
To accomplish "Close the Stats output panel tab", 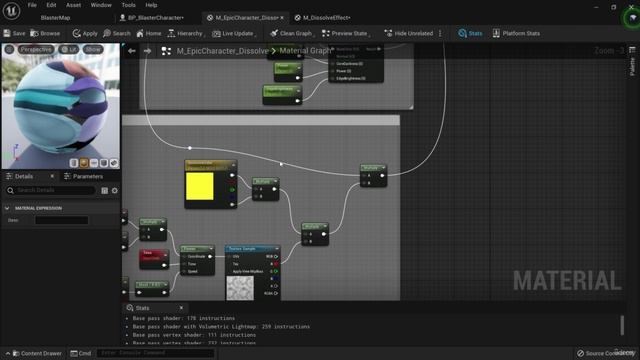I will (181, 307).
